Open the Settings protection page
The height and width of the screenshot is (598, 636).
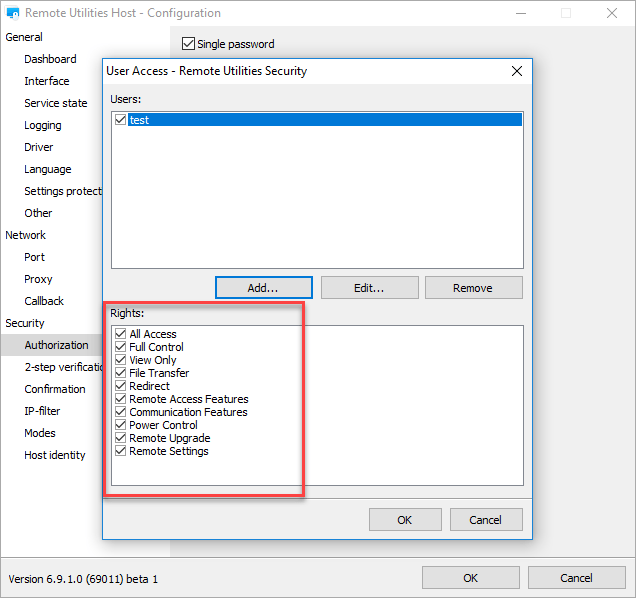click(63, 191)
